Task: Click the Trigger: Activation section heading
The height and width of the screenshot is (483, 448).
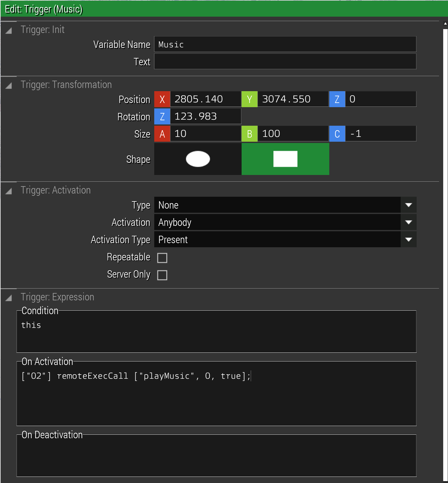Action: [x=56, y=190]
